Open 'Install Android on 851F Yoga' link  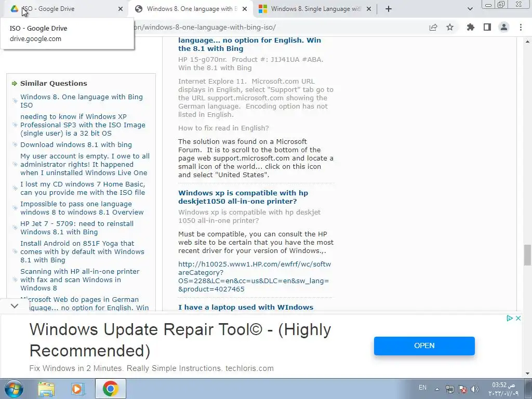82,252
